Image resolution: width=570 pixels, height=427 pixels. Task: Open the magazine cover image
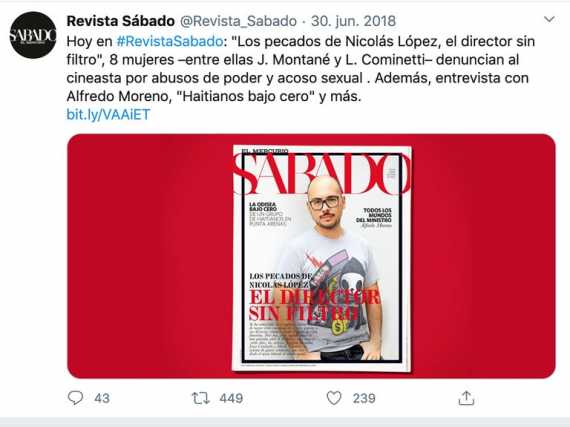tap(322, 258)
